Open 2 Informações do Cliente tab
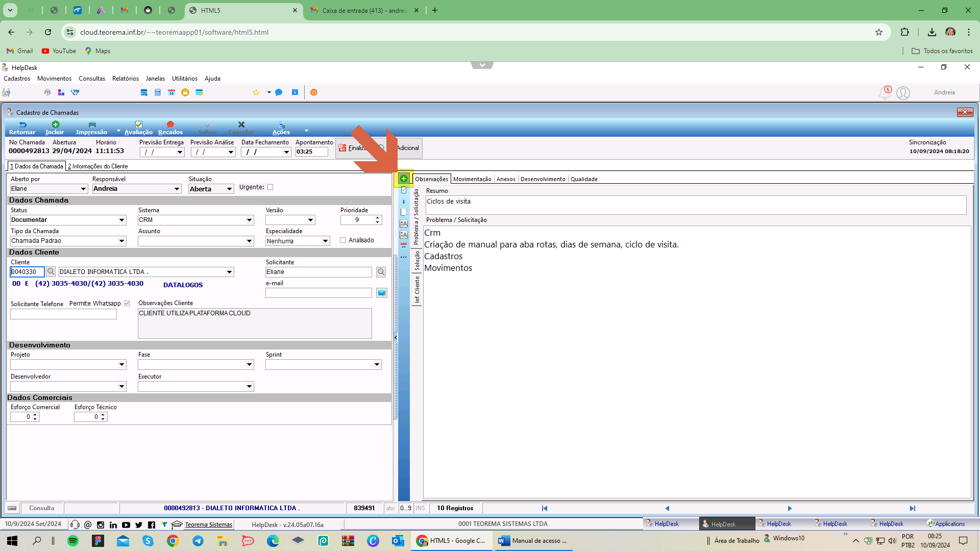This screenshot has height=551, width=980. click(x=98, y=166)
